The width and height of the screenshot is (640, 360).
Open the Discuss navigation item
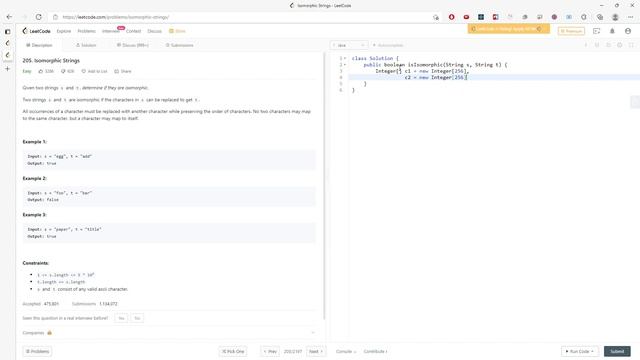click(154, 31)
